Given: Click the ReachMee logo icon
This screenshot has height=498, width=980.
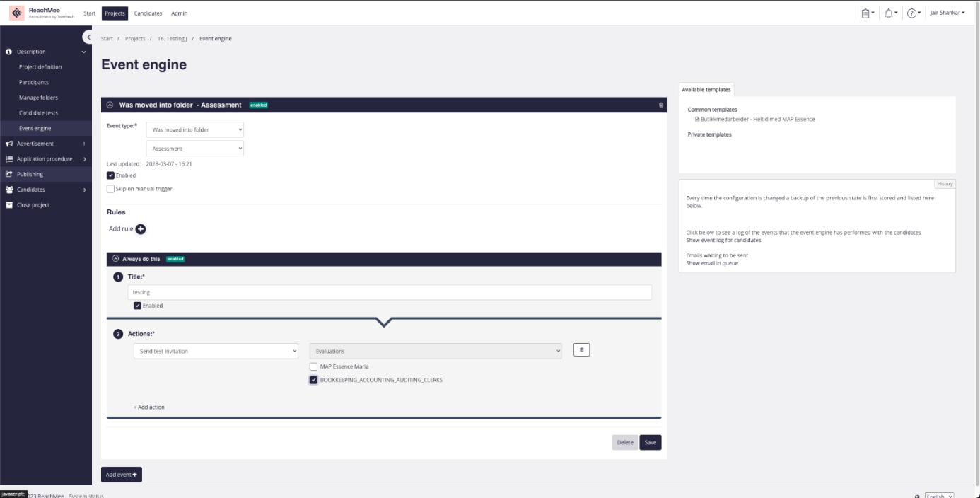Looking at the screenshot, I should pyautogui.click(x=17, y=13).
